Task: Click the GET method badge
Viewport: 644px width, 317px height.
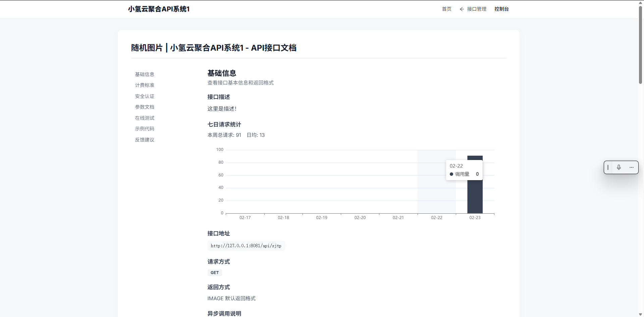Action: pyautogui.click(x=214, y=273)
